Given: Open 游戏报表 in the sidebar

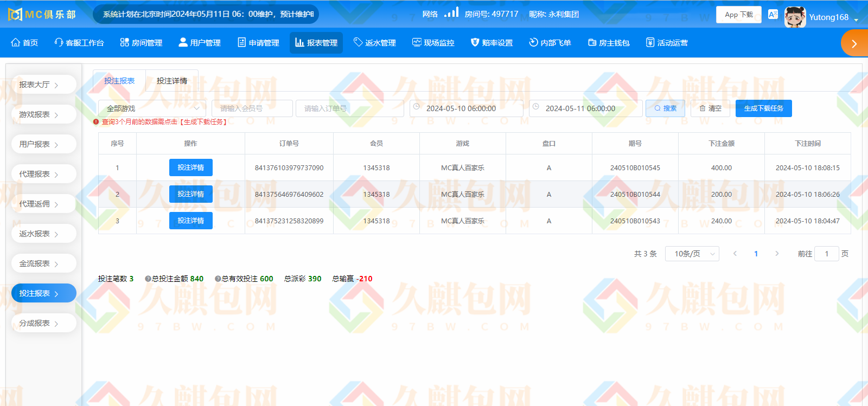Looking at the screenshot, I should click(x=43, y=114).
